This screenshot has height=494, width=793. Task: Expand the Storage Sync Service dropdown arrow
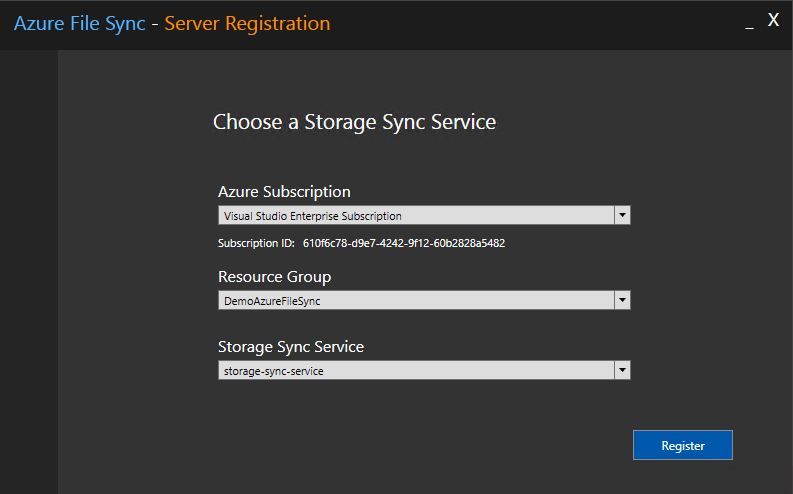click(622, 370)
